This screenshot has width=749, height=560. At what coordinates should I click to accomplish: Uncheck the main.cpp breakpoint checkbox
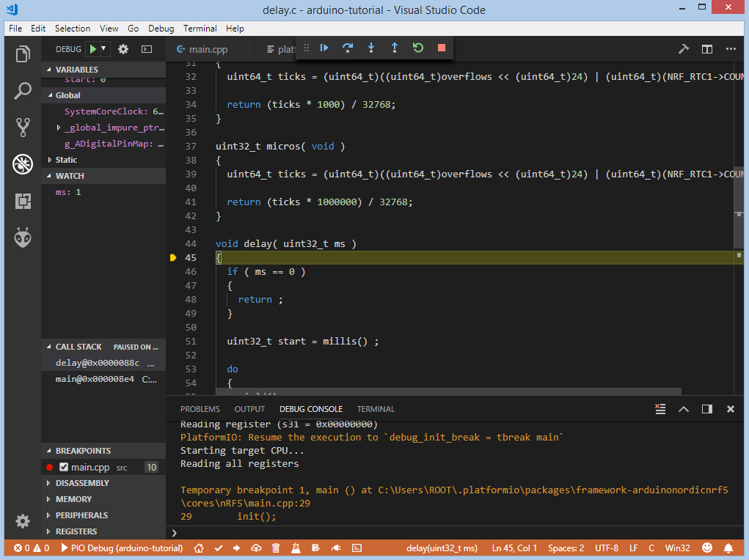point(64,468)
